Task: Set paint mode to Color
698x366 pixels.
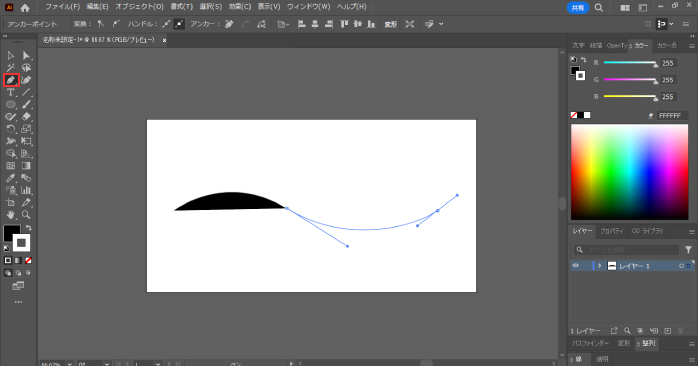Action: [x=8, y=260]
